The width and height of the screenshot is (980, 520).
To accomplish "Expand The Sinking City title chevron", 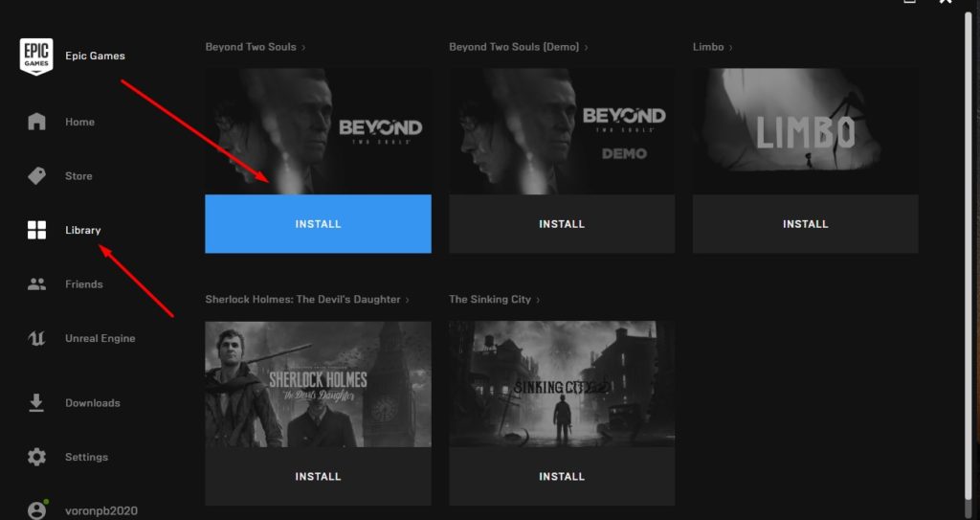I will pos(539,300).
